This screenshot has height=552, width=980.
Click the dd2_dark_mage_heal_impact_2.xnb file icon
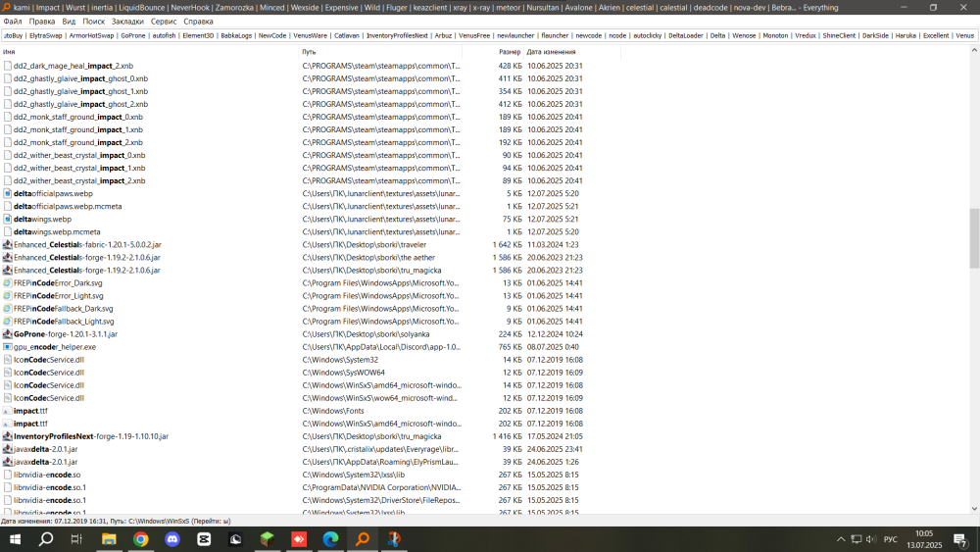8,66
